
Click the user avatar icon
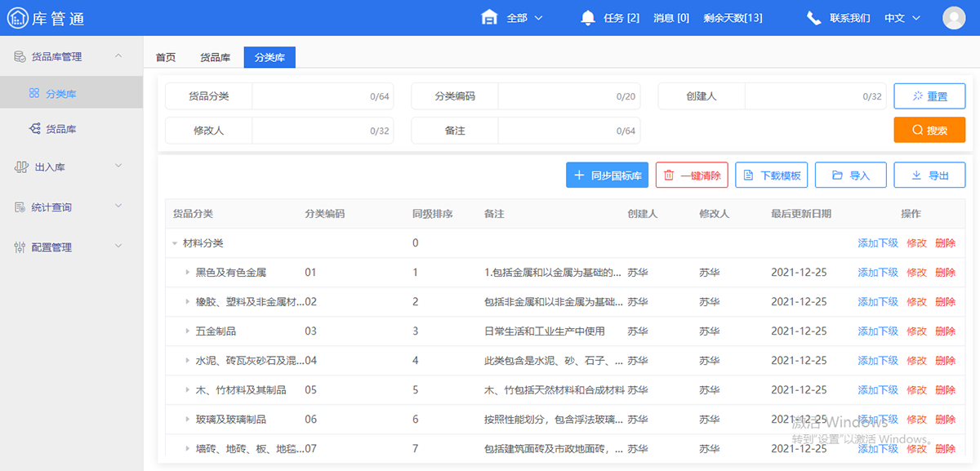point(954,17)
